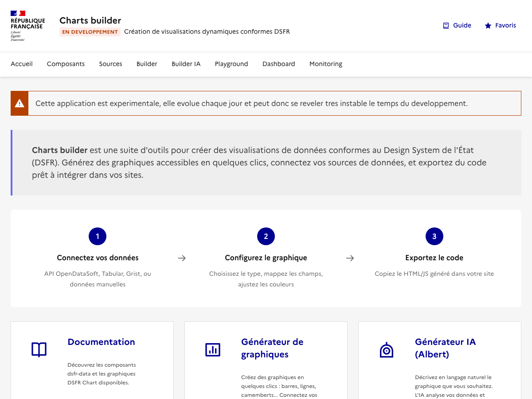Click the warning triangle icon
Screen dimensions: 532x399
(20, 103)
